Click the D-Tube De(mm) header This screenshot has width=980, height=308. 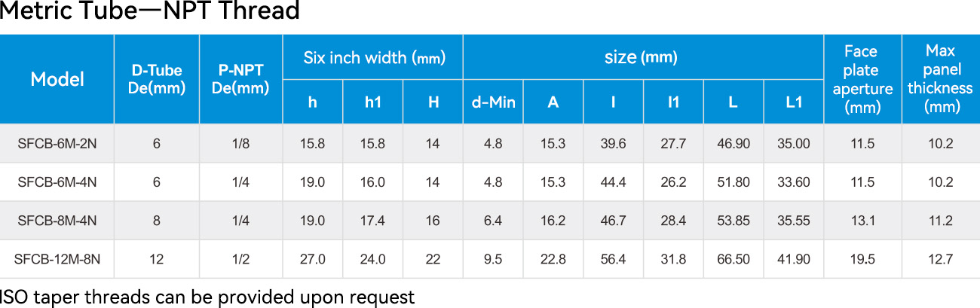pyautogui.click(x=157, y=79)
